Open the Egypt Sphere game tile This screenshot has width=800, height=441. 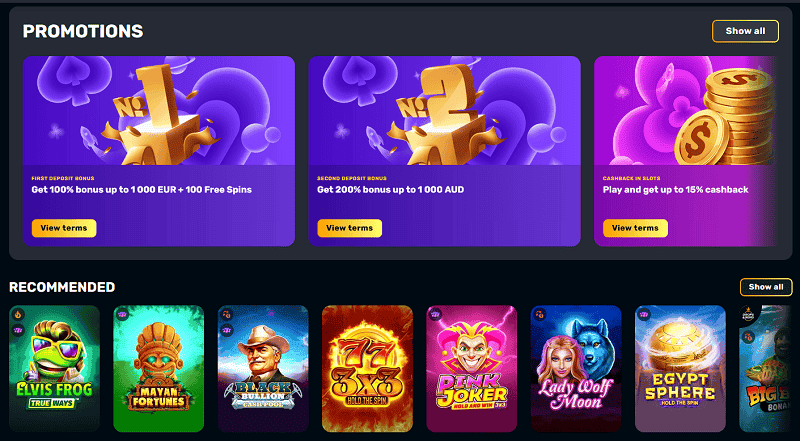(680, 369)
